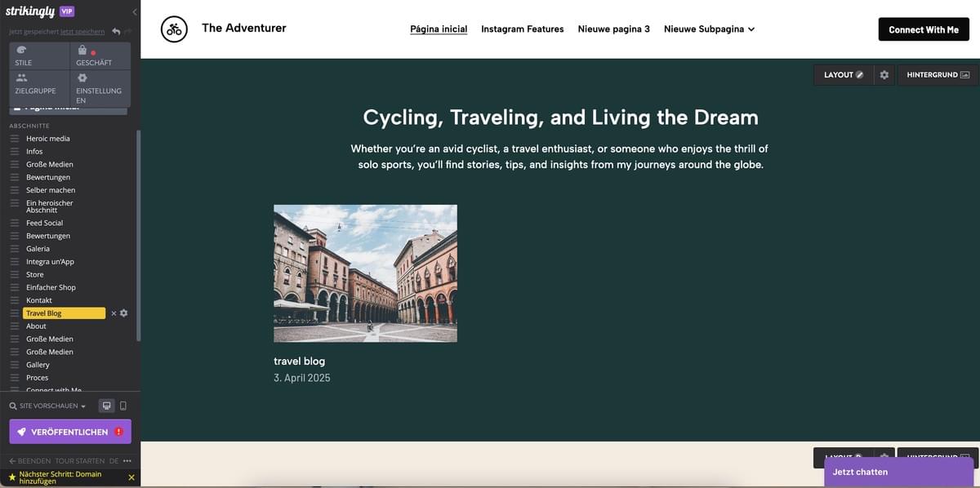Open the Nieuwe pagina 3 nav item
The image size is (980, 488).
pos(614,29)
